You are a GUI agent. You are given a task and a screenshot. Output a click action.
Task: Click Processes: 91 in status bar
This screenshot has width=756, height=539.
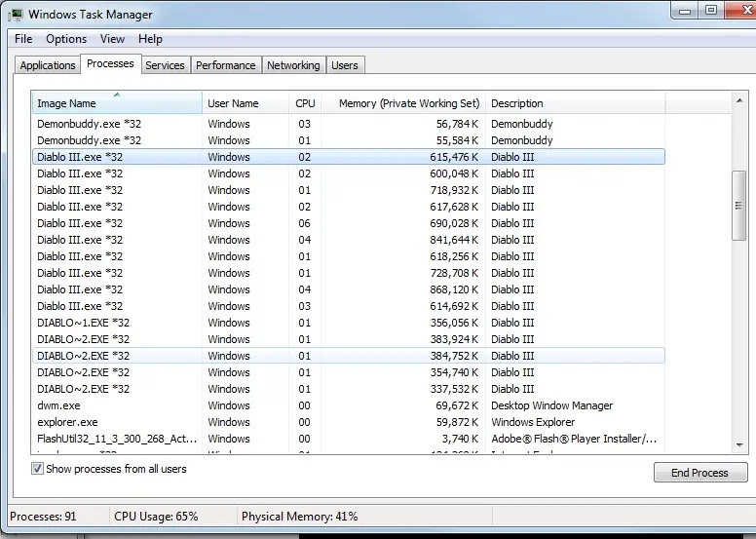coord(43,517)
